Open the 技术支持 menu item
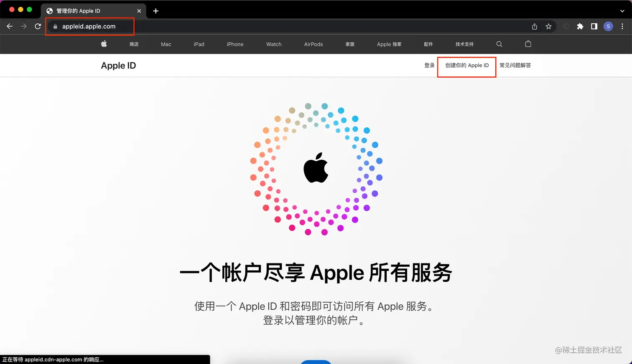This screenshot has height=364, width=632. click(464, 44)
